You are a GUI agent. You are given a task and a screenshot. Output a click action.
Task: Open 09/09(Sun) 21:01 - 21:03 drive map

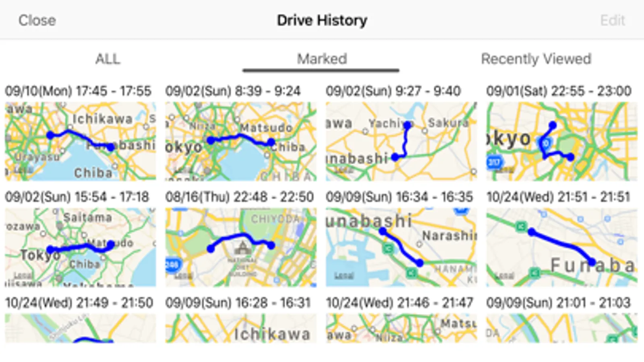coord(562,328)
